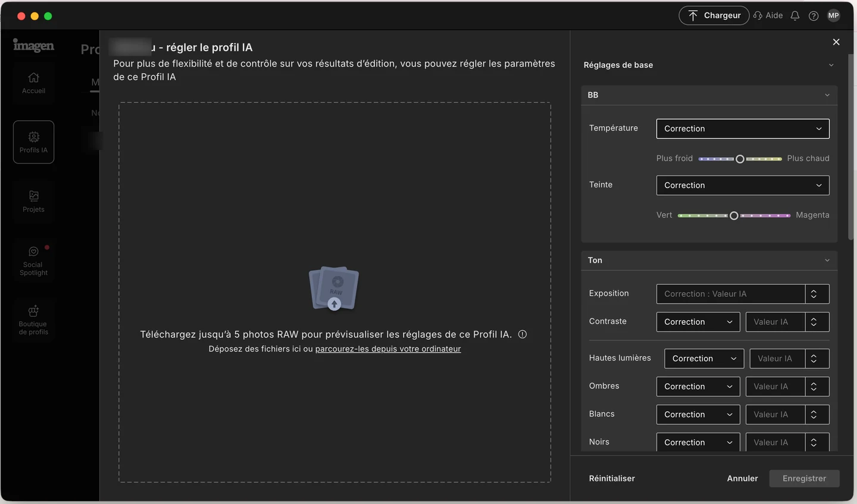Click the info icon beside upload text
857x504 pixels.
pyautogui.click(x=523, y=334)
